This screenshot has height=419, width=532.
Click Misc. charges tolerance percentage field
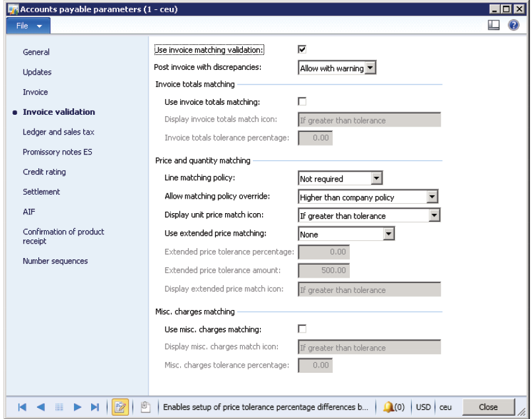316,366
